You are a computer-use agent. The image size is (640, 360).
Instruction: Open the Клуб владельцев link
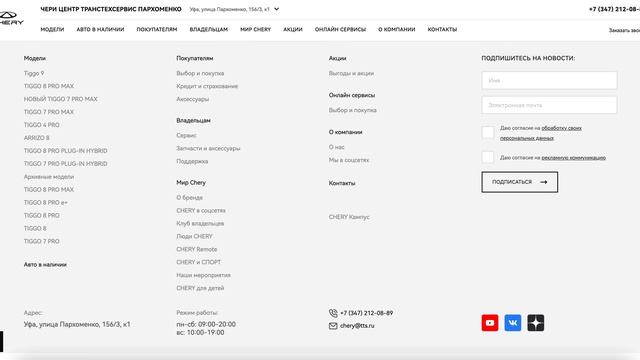pos(200,224)
